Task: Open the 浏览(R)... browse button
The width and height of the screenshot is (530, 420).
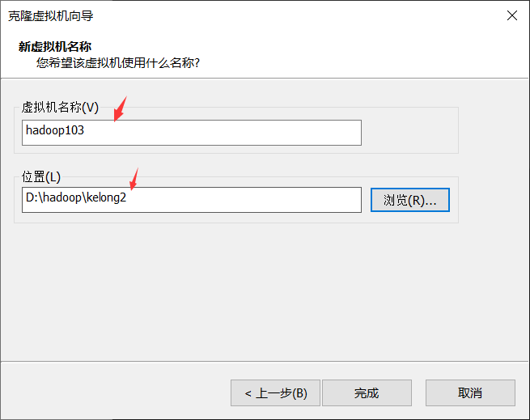Action: coord(410,200)
